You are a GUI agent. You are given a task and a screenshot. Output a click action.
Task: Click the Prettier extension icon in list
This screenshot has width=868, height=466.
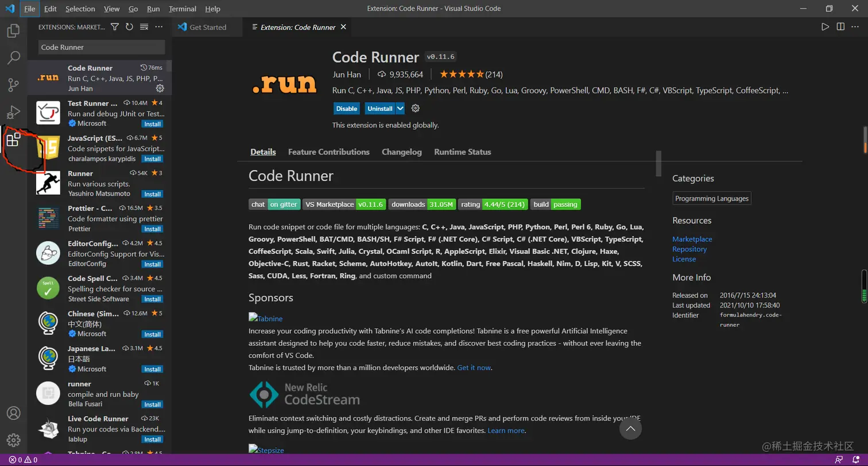(x=48, y=218)
